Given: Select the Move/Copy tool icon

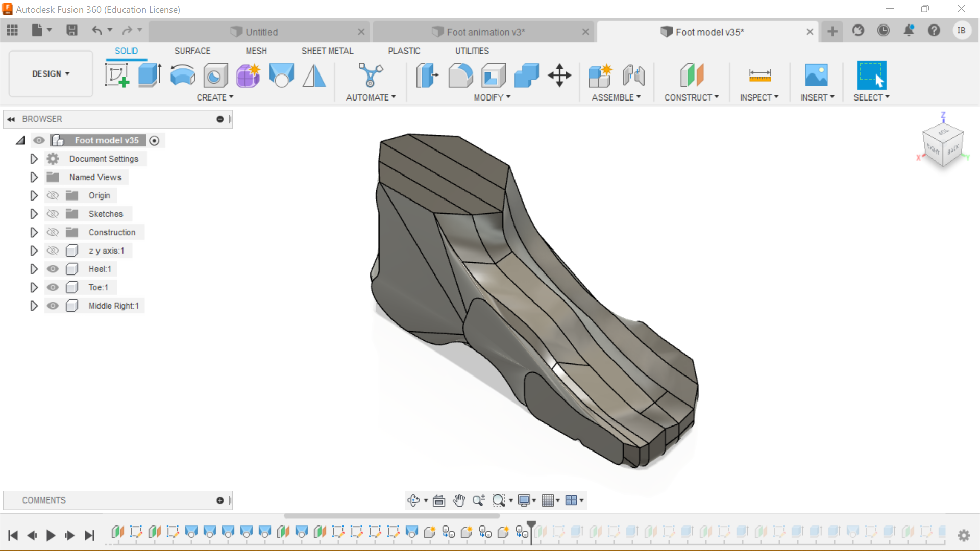Looking at the screenshot, I should click(x=559, y=76).
